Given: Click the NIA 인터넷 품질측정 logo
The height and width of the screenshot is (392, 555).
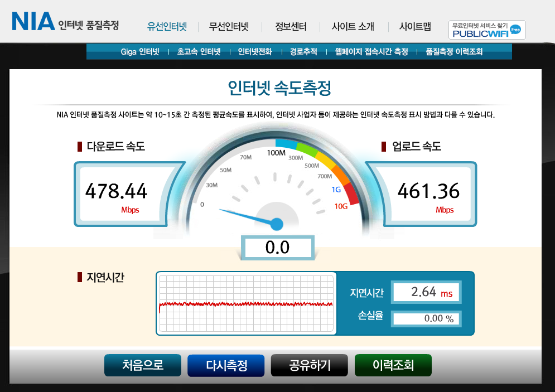Looking at the screenshot, I should [65, 22].
